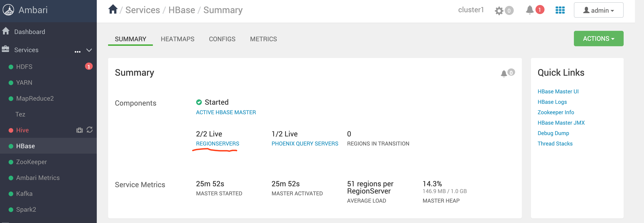Switch to the METRICS tab
This screenshot has height=223, width=644.
[x=263, y=39]
